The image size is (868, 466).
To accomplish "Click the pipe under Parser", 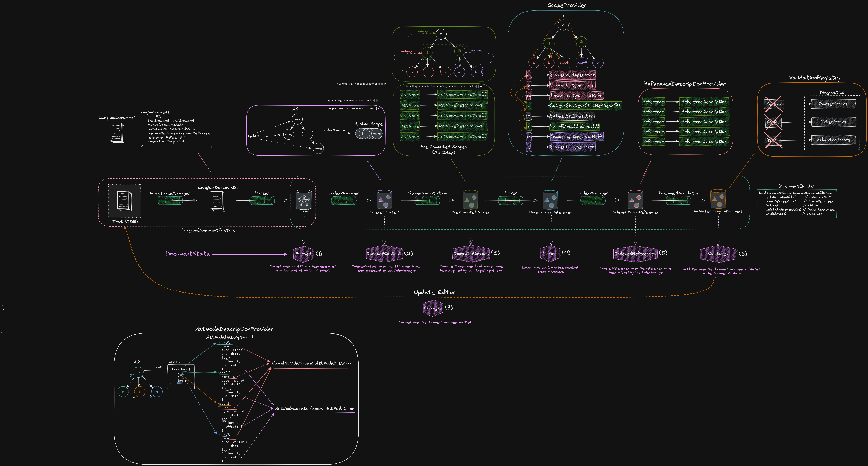I will coord(262,201).
